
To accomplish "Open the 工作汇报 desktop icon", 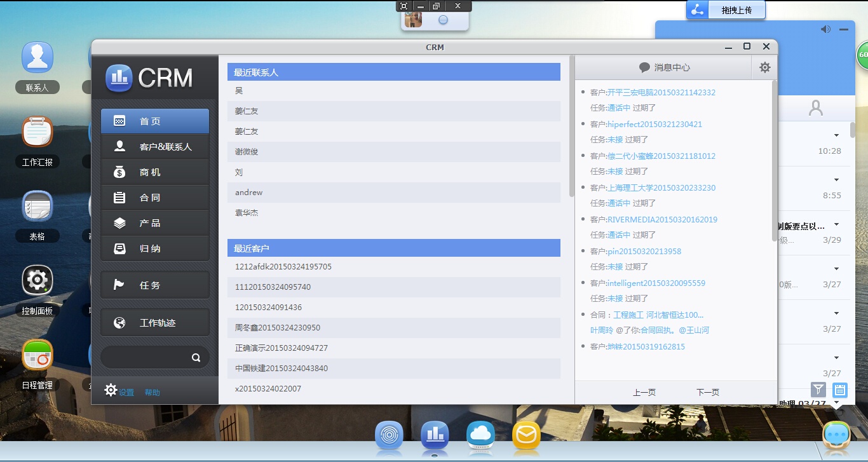I will pos(37,132).
